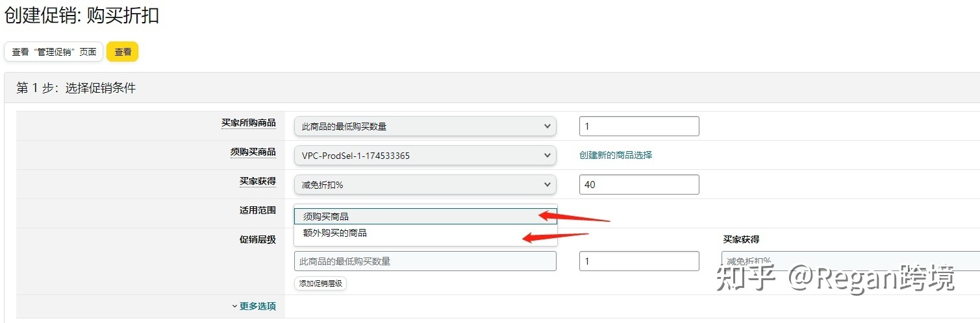Image resolution: width=980 pixels, height=323 pixels.
Task: Click the quantity field in 买家所购商品 row
Action: pos(639,126)
